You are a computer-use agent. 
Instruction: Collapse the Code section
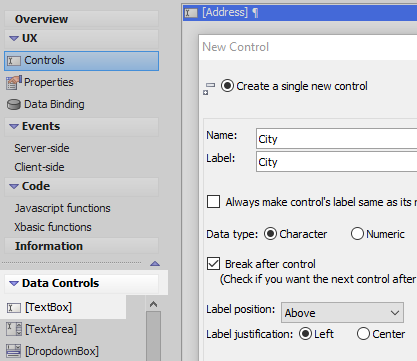14,186
